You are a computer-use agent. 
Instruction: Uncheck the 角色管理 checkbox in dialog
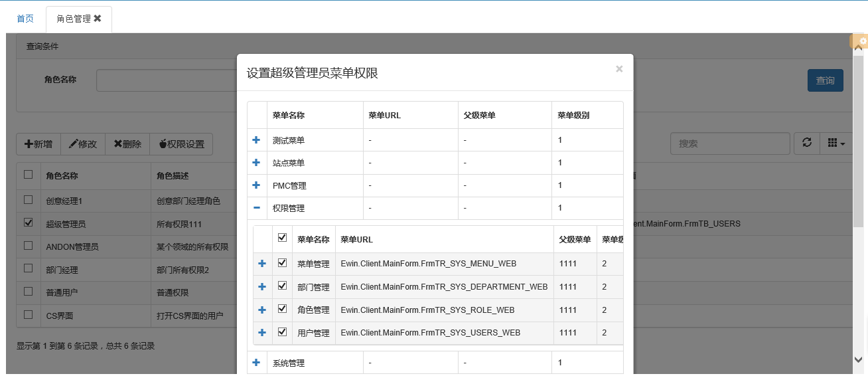pyautogui.click(x=282, y=309)
